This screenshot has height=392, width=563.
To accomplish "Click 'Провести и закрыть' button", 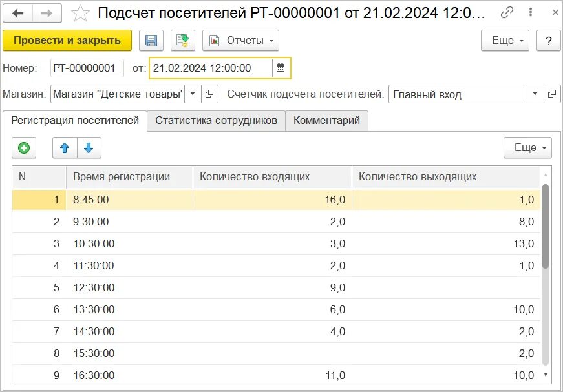I will [67, 40].
